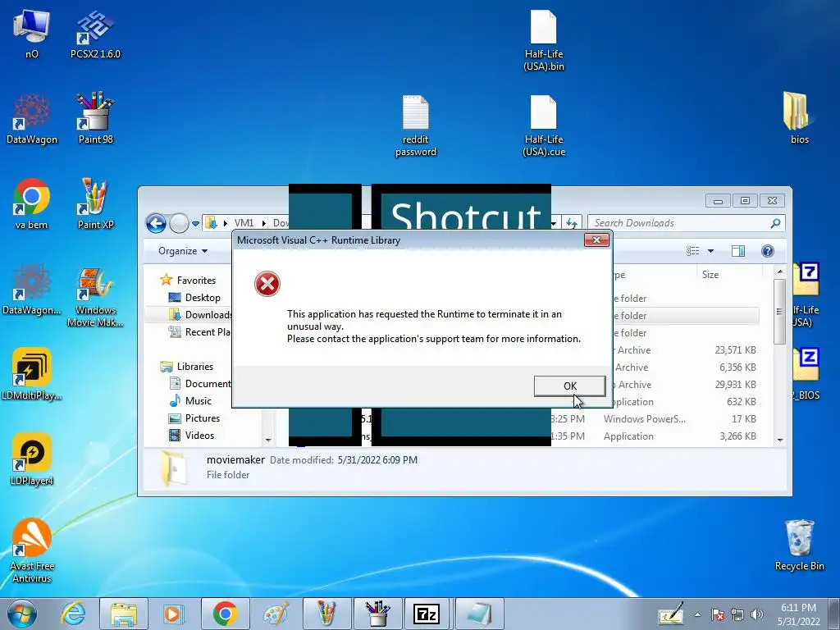
Task: Change view icon in Explorer toolbar
Action: pyautogui.click(x=692, y=251)
